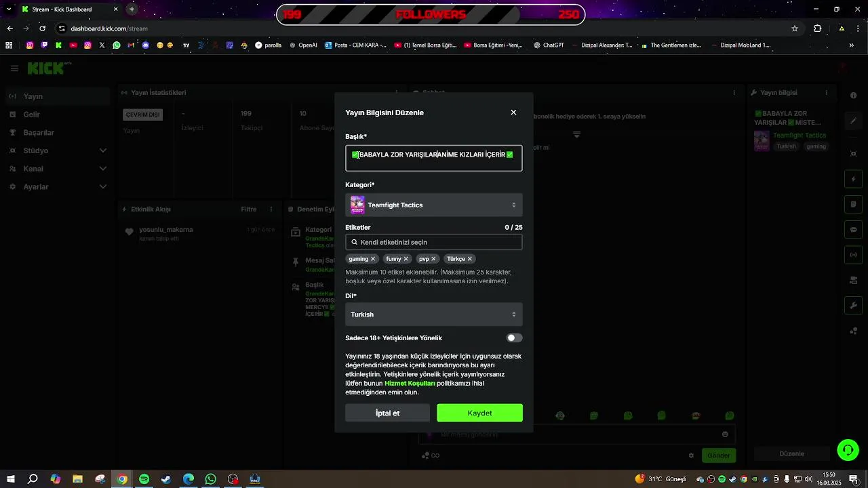The width and height of the screenshot is (868, 488).
Task: Click the emoji icon in chat input
Action: pyautogui.click(x=725, y=434)
